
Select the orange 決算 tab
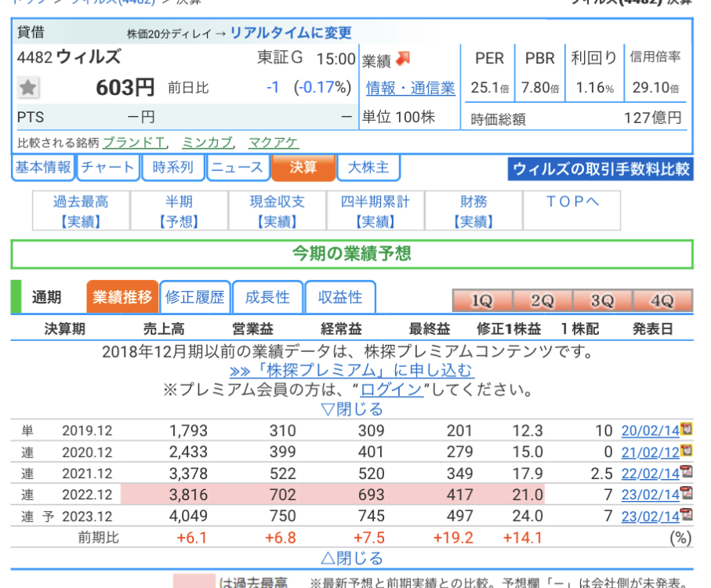tap(303, 167)
